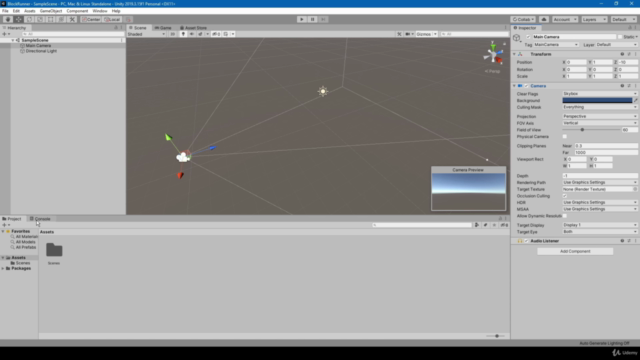The width and height of the screenshot is (640, 360).
Task: Toggle the Static checkbox
Action: click(x=620, y=37)
